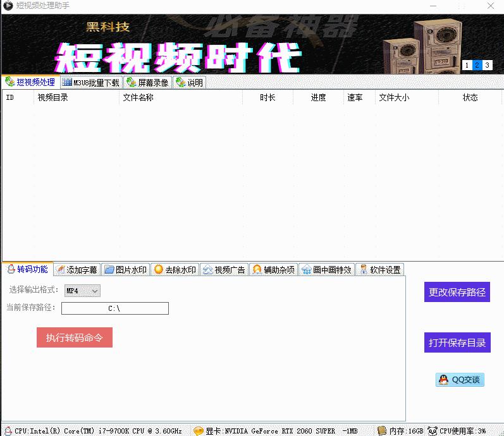Switch to the M3U8批量下载 tab
This screenshot has width=504, height=436.
pyautogui.click(x=91, y=82)
